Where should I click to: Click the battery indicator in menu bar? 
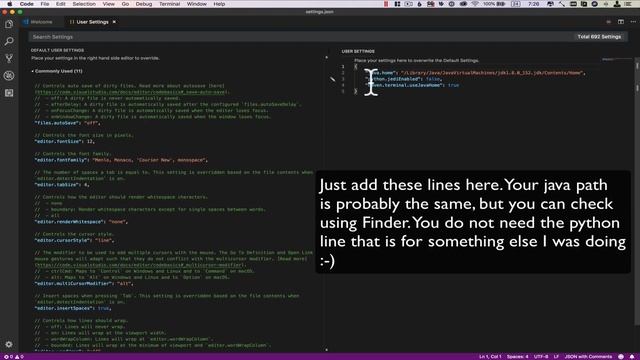tap(495, 4)
